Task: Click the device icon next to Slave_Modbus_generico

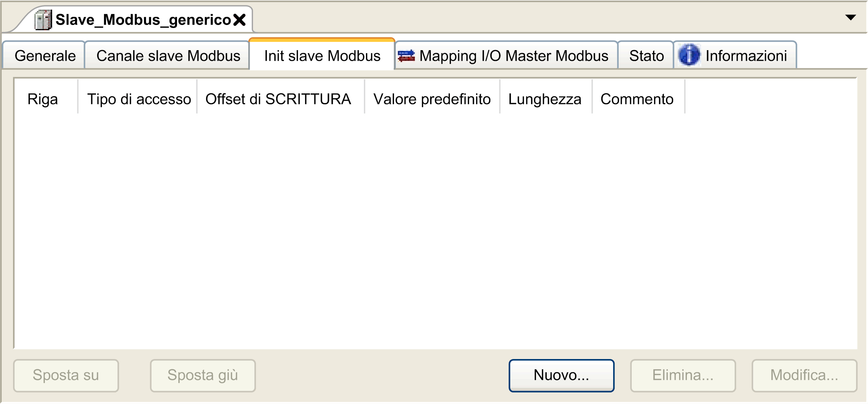Action: (43, 20)
